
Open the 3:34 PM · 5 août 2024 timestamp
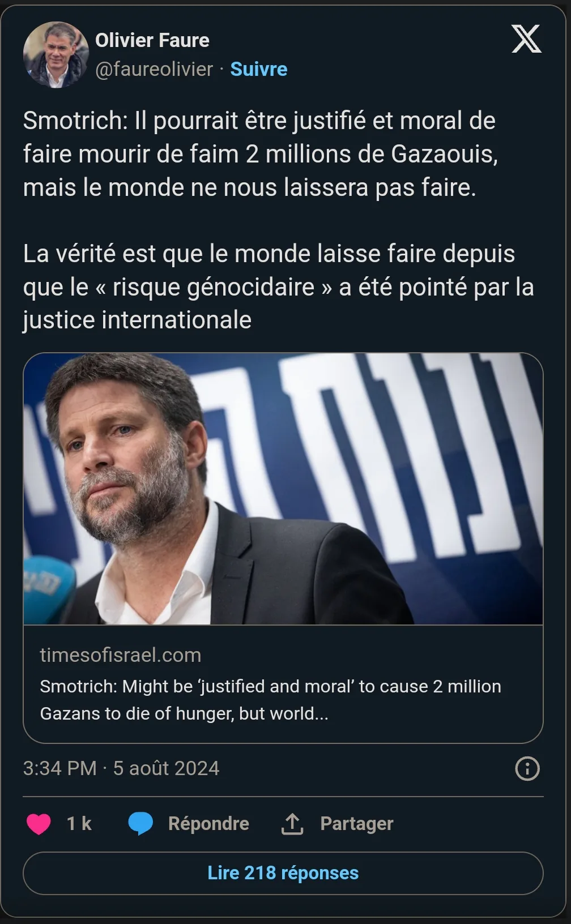(x=121, y=768)
